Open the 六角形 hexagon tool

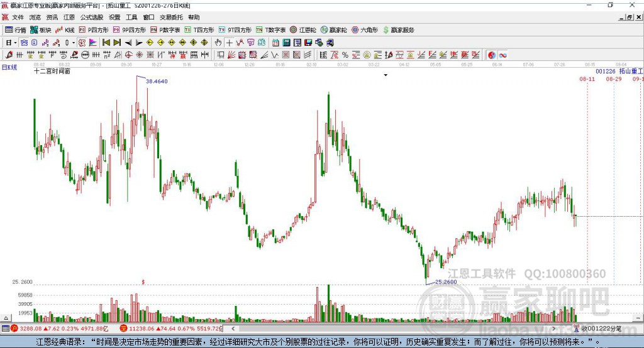(x=365, y=30)
